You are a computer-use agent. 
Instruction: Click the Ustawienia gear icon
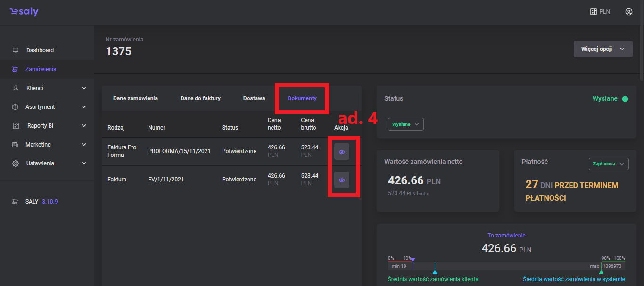[16, 163]
